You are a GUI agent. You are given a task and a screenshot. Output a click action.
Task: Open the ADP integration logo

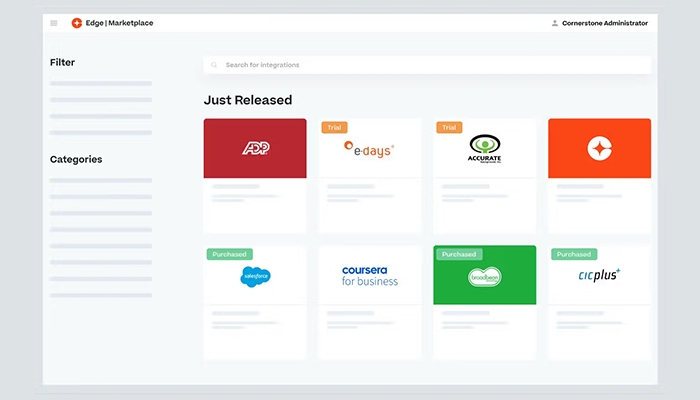click(x=255, y=148)
